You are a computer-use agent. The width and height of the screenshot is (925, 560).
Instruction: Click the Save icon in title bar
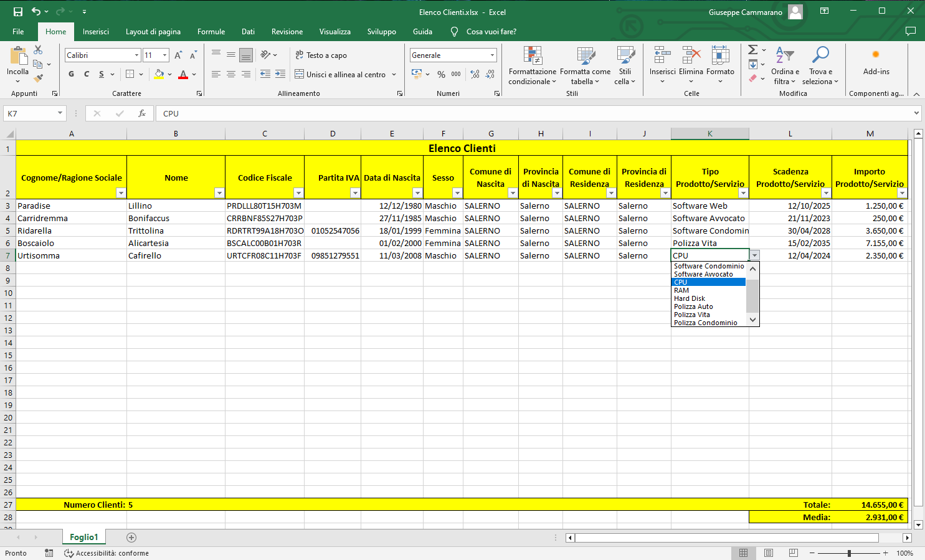coord(17,12)
